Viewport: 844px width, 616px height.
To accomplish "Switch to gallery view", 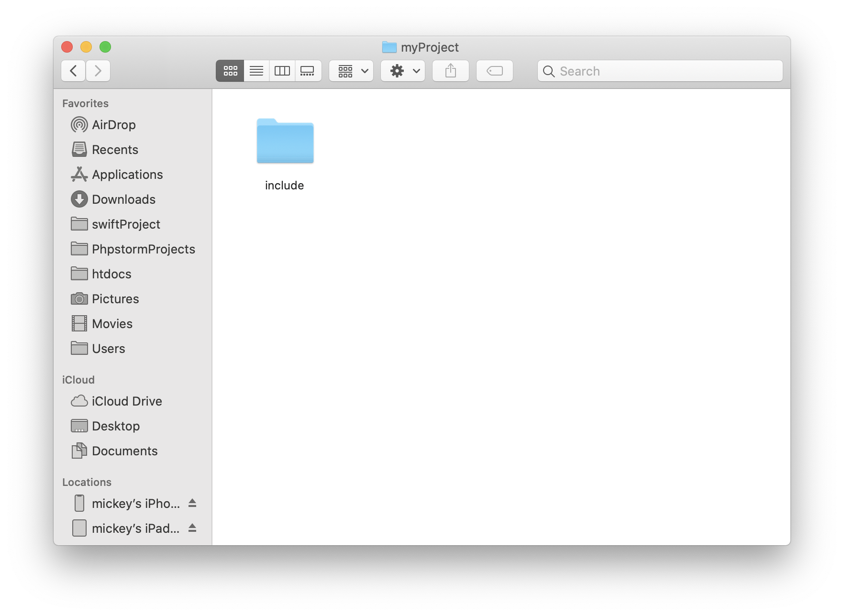I will pyautogui.click(x=308, y=71).
